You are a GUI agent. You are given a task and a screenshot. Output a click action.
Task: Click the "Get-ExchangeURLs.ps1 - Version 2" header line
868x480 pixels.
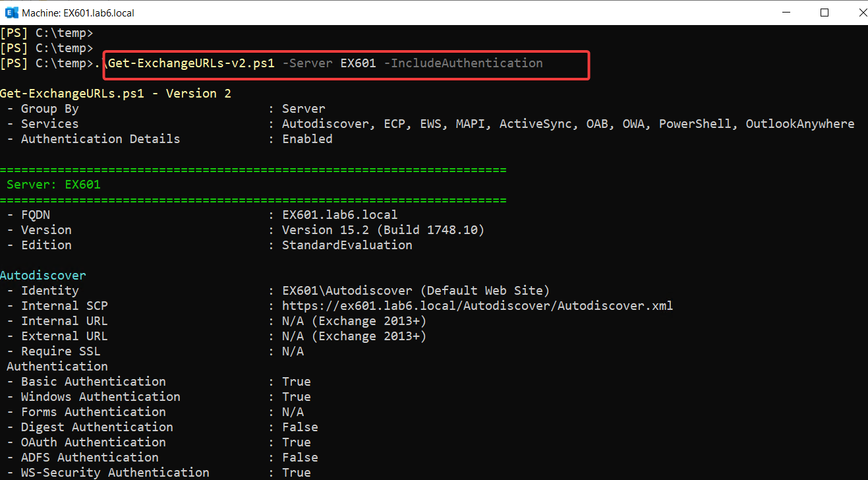pos(116,94)
